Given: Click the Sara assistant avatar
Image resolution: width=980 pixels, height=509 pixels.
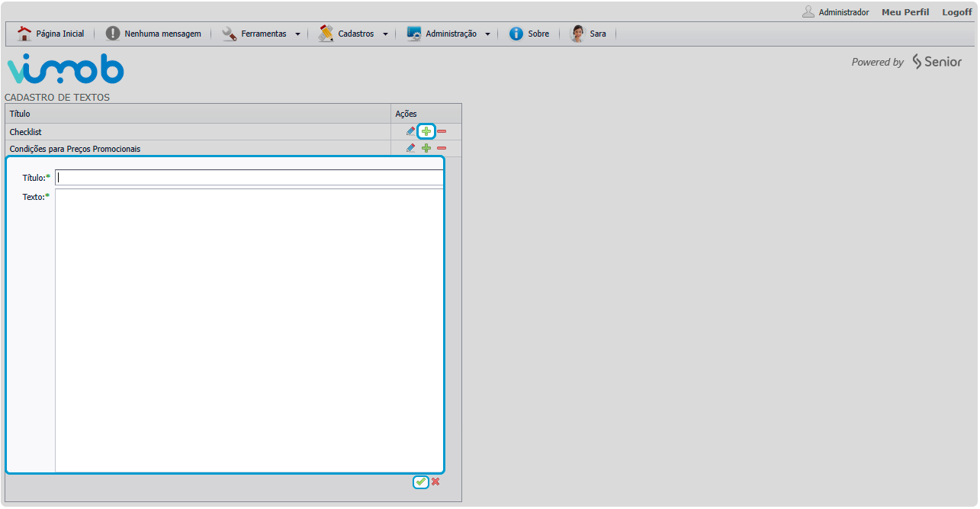Looking at the screenshot, I should 577,34.
